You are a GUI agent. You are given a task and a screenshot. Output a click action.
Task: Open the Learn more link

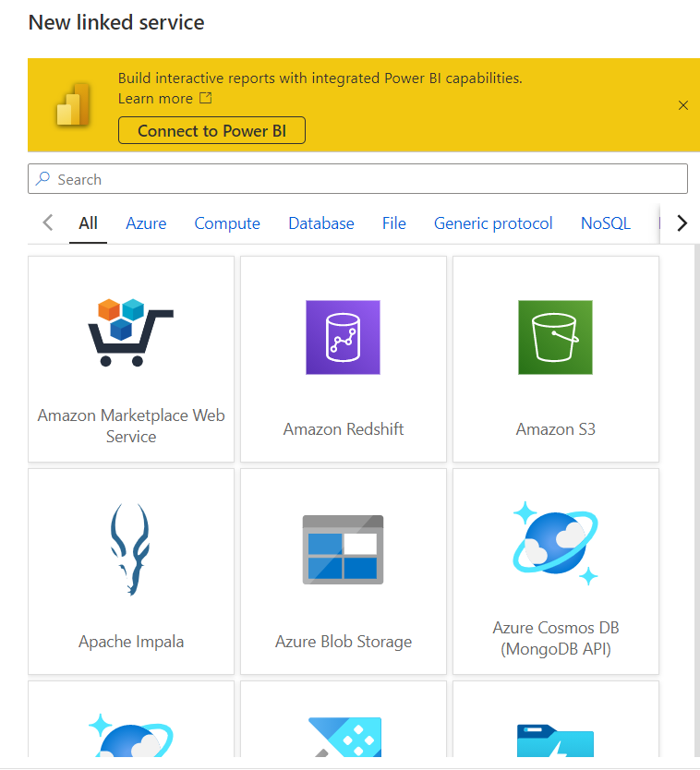click(155, 99)
